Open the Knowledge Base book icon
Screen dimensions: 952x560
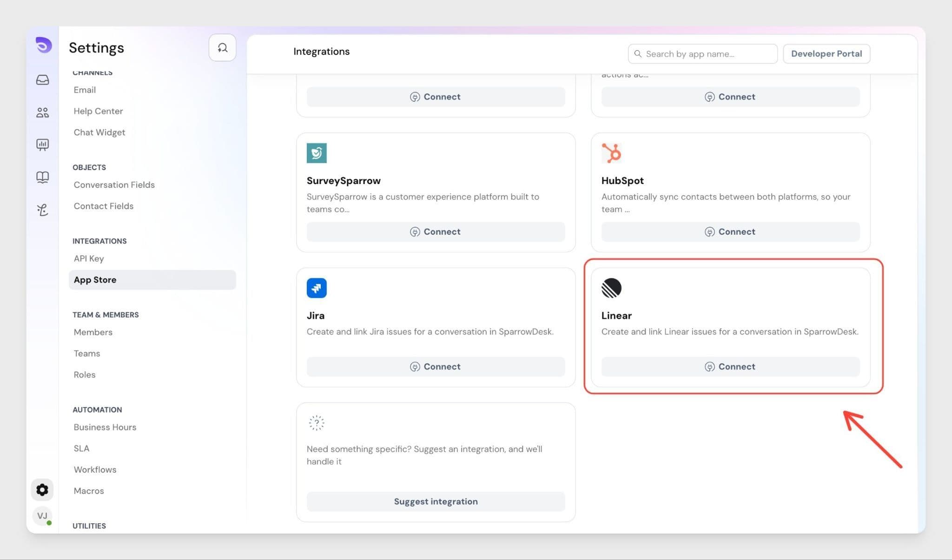tap(42, 177)
